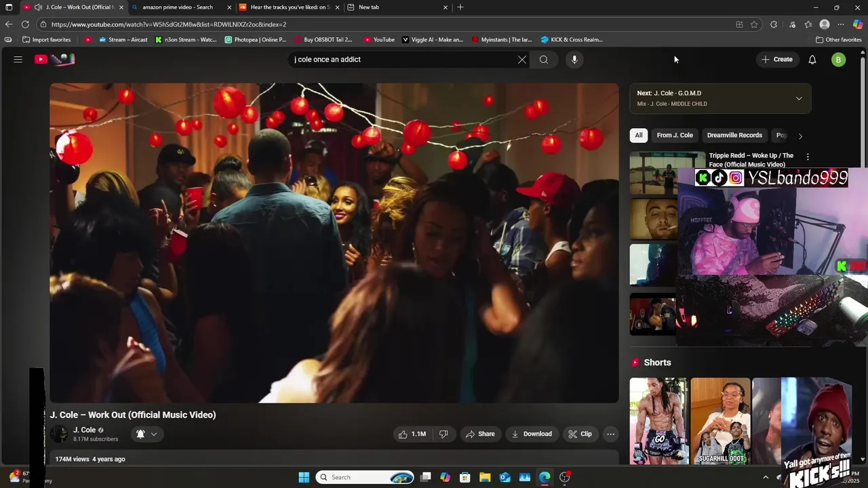
Task: Open browser extensions puzzle icon
Action: point(774,24)
